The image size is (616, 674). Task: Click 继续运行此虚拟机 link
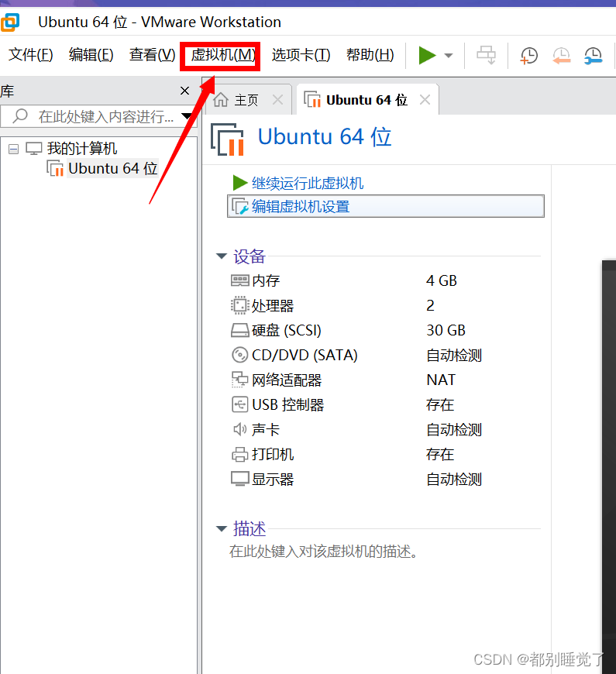click(x=308, y=183)
